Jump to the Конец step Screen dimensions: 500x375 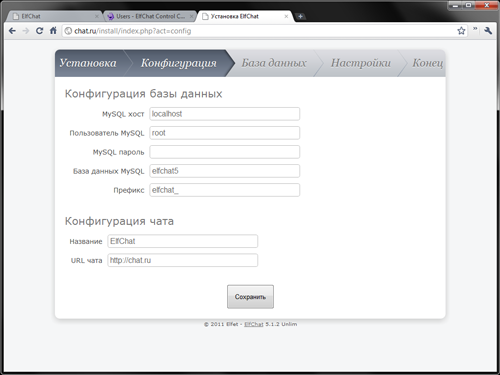427,63
